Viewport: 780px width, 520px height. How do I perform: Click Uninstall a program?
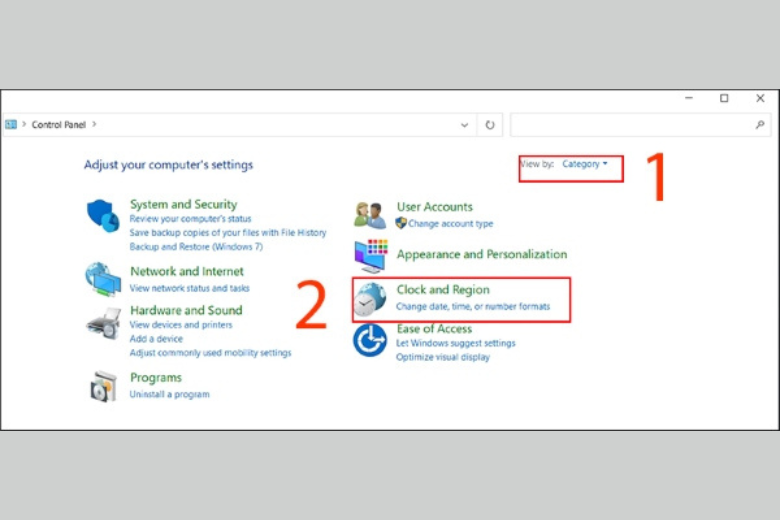[169, 394]
